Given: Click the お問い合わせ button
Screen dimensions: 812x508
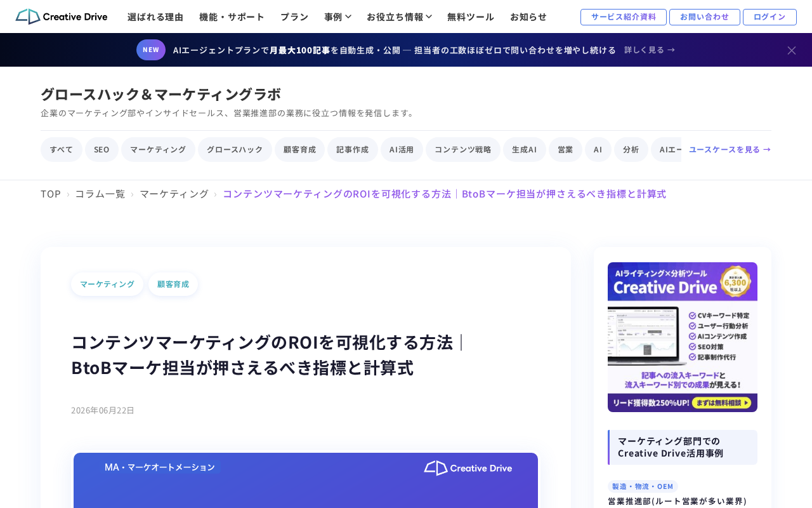Looking at the screenshot, I should pyautogui.click(x=705, y=17).
